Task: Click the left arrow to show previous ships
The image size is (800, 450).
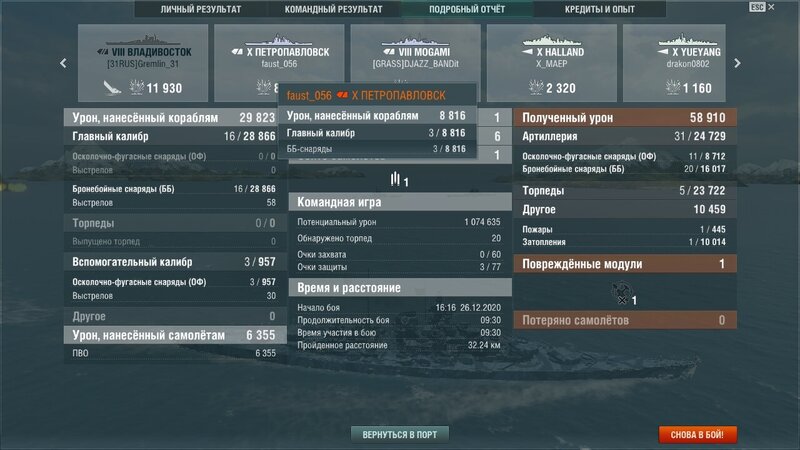Action: [63, 63]
